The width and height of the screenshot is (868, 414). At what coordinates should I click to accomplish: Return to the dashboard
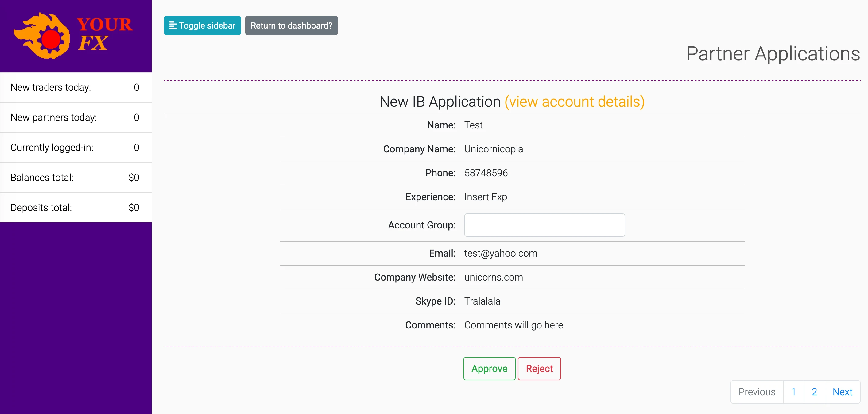[291, 25]
